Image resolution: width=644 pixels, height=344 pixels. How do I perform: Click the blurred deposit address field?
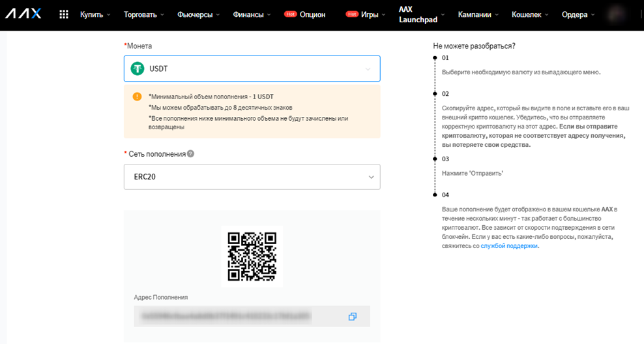[252, 316]
